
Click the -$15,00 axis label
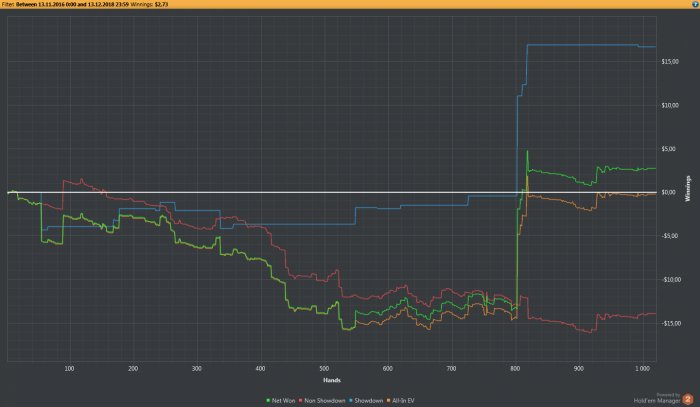(x=671, y=324)
